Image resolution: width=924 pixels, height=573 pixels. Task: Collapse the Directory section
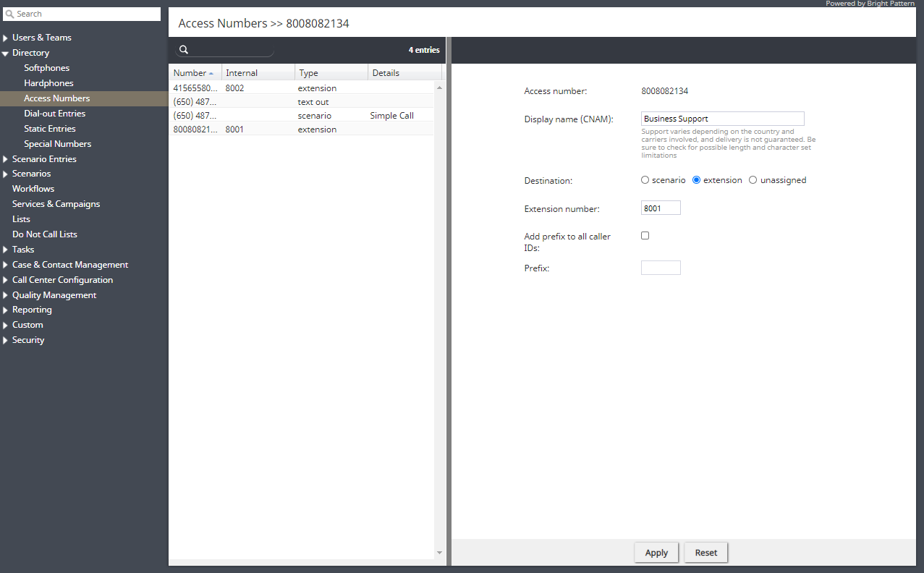click(x=6, y=53)
